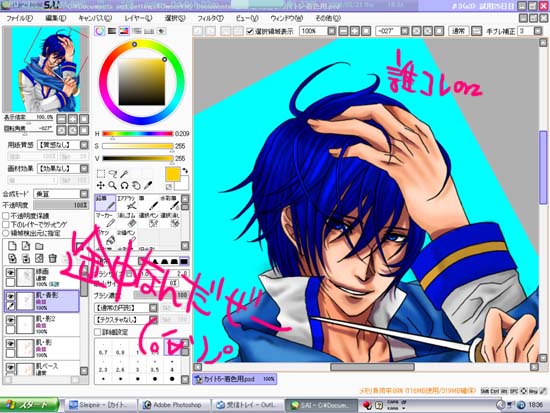550x413 pixels.
Task: Switch to Adobe Photoshop in taskbar
Action: (x=174, y=405)
